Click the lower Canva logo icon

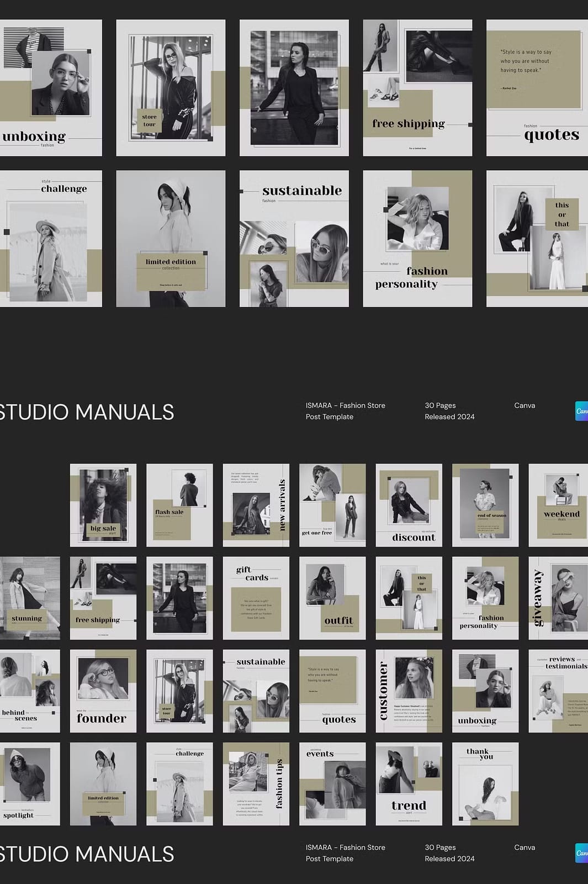pyautogui.click(x=581, y=853)
